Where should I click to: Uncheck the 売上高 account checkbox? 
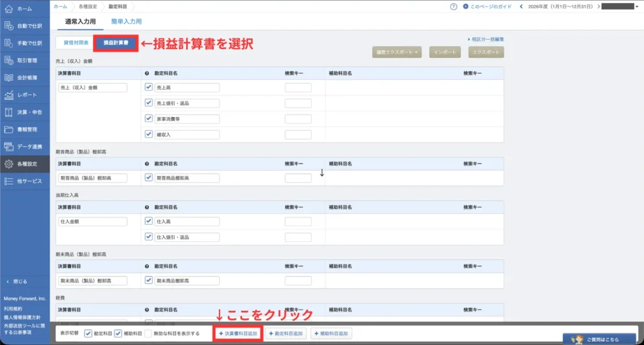tap(148, 87)
